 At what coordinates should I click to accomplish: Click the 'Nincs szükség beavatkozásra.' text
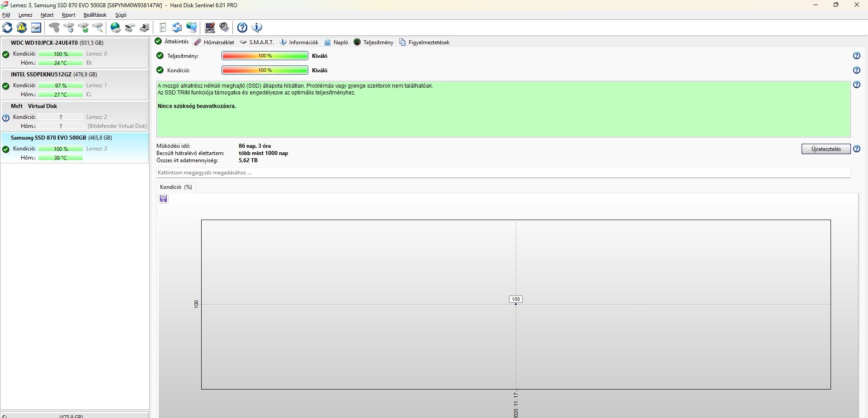coord(197,106)
